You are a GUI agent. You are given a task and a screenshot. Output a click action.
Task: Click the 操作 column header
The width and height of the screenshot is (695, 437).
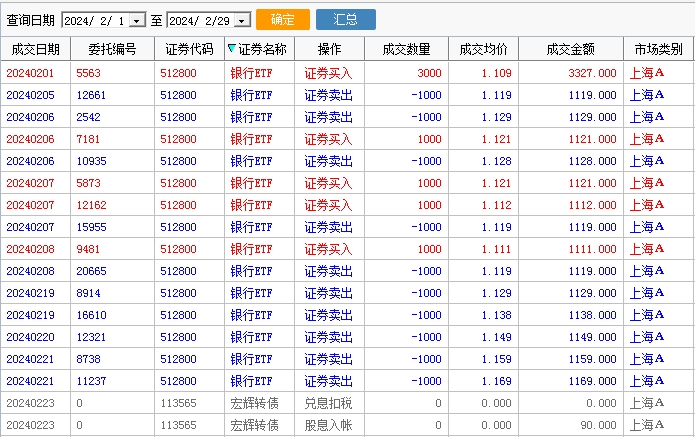coord(328,49)
